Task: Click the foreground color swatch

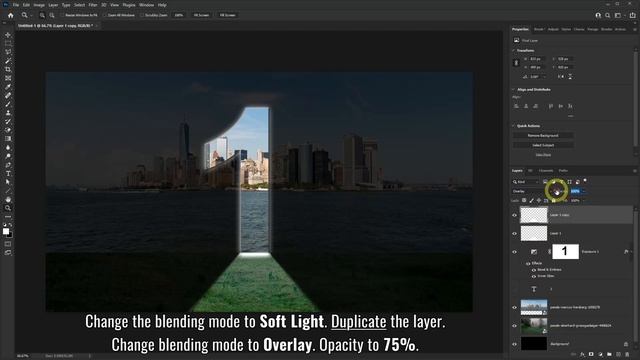Action: (6, 231)
